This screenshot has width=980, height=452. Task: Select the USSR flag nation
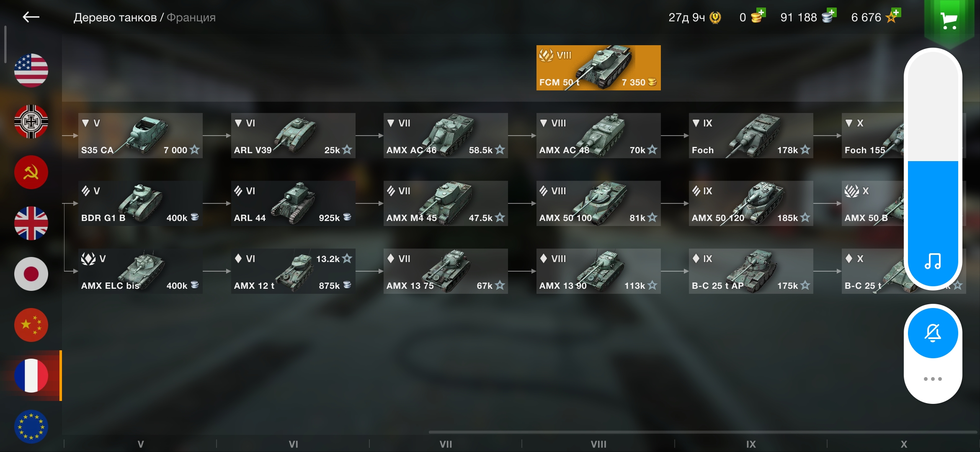(x=31, y=172)
